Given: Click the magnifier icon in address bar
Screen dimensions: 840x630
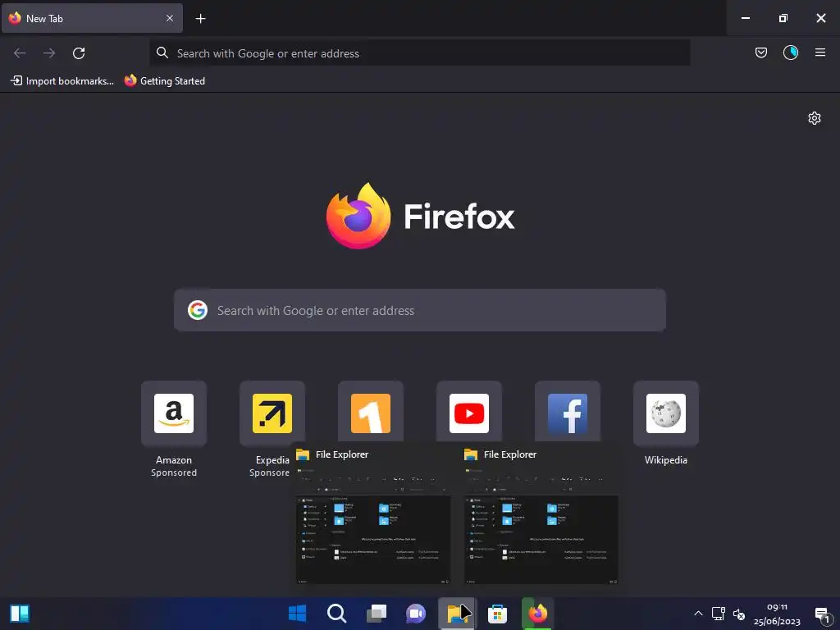Looking at the screenshot, I should (x=162, y=52).
